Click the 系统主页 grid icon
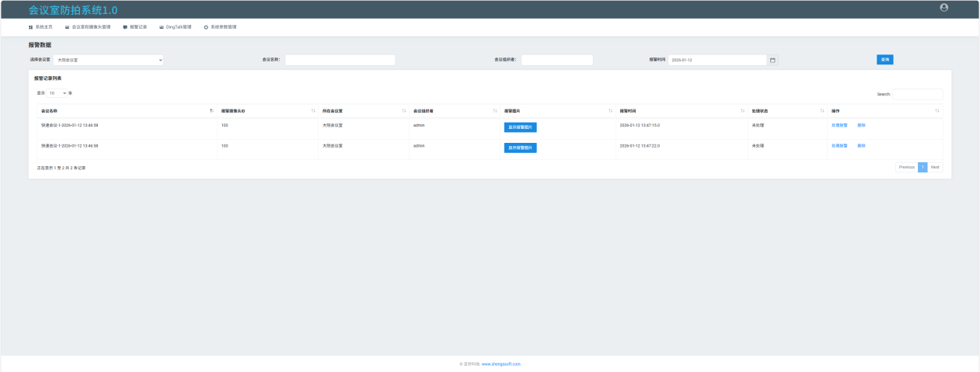 [x=31, y=27]
